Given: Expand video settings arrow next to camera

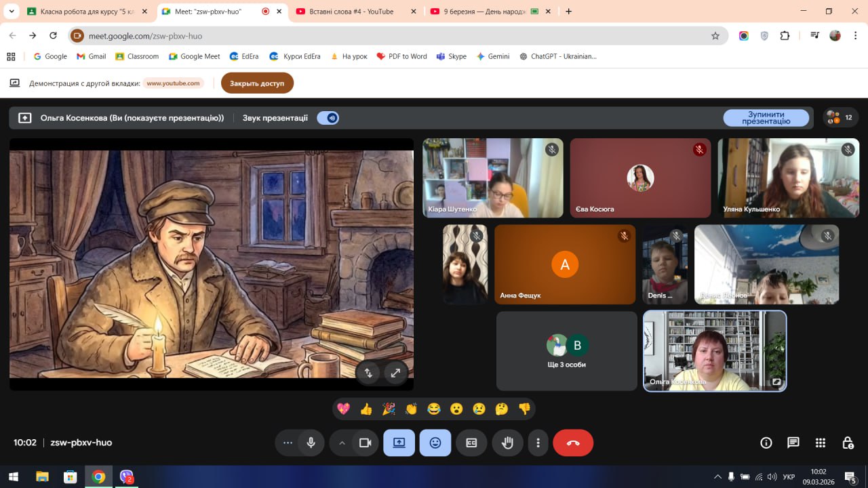Looking at the screenshot, I should 342,443.
